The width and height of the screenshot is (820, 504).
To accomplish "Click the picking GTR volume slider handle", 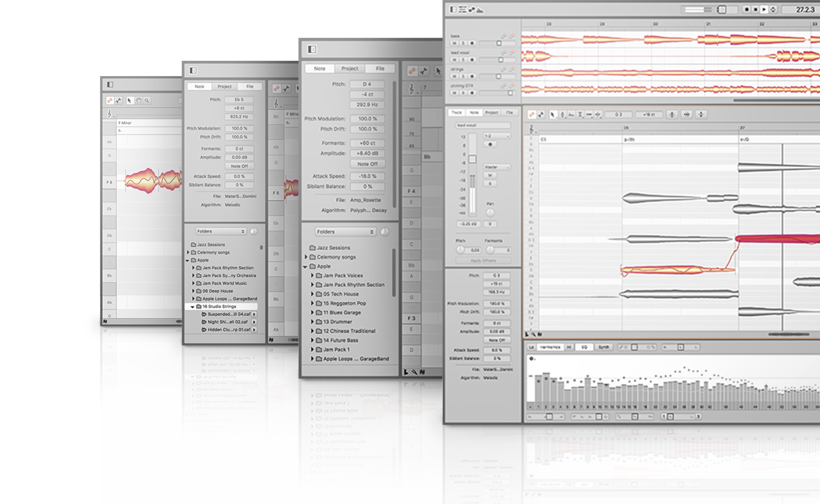I will click(510, 93).
